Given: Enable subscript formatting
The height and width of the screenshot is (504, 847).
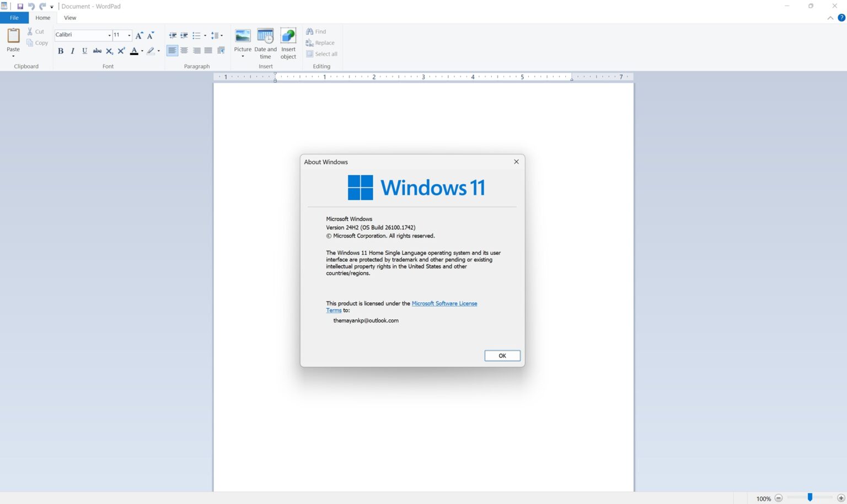Looking at the screenshot, I should tap(109, 51).
